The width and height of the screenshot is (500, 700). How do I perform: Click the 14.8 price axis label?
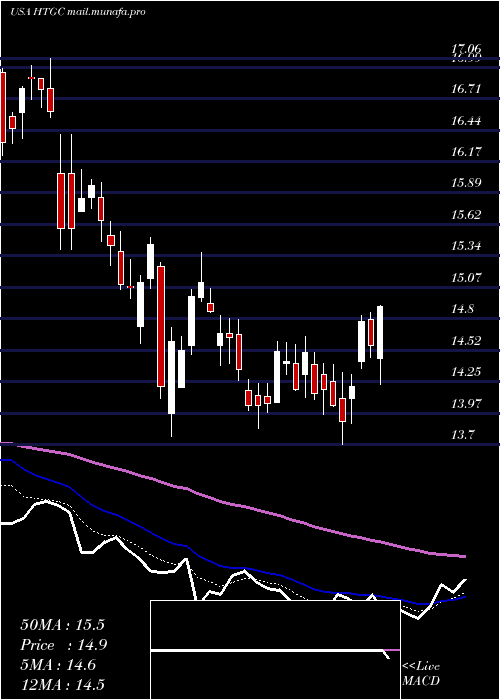click(462, 309)
